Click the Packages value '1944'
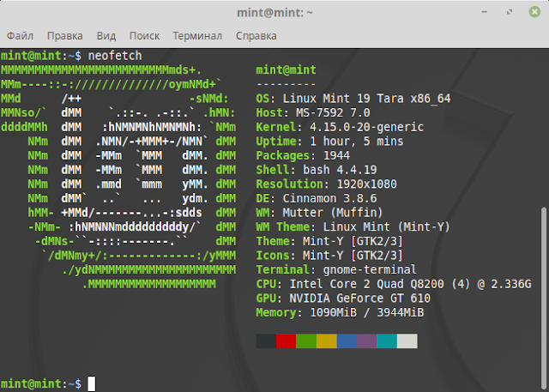The width and height of the screenshot is (549, 392). click(336, 156)
